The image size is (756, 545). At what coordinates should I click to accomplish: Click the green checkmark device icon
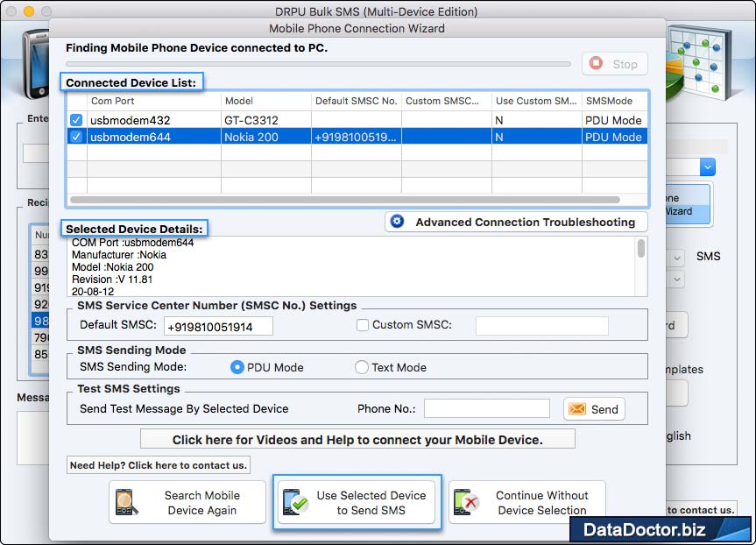(295, 502)
